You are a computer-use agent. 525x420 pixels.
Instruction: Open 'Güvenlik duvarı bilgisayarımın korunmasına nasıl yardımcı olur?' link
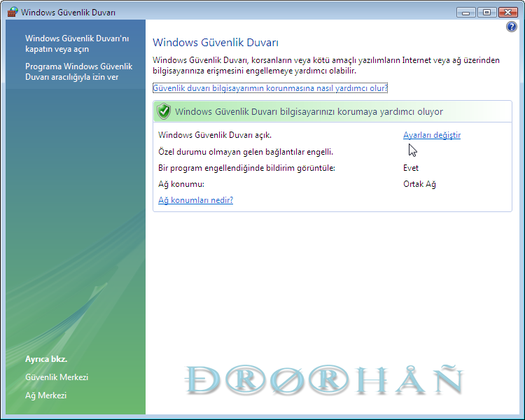click(270, 88)
